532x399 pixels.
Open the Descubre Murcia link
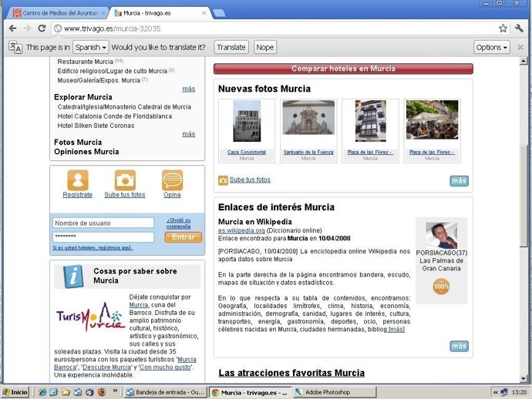click(106, 367)
